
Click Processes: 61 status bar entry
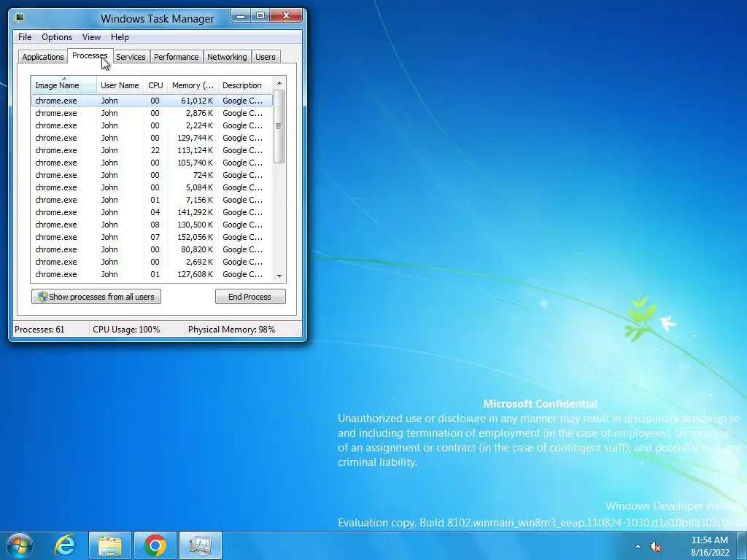50,329
